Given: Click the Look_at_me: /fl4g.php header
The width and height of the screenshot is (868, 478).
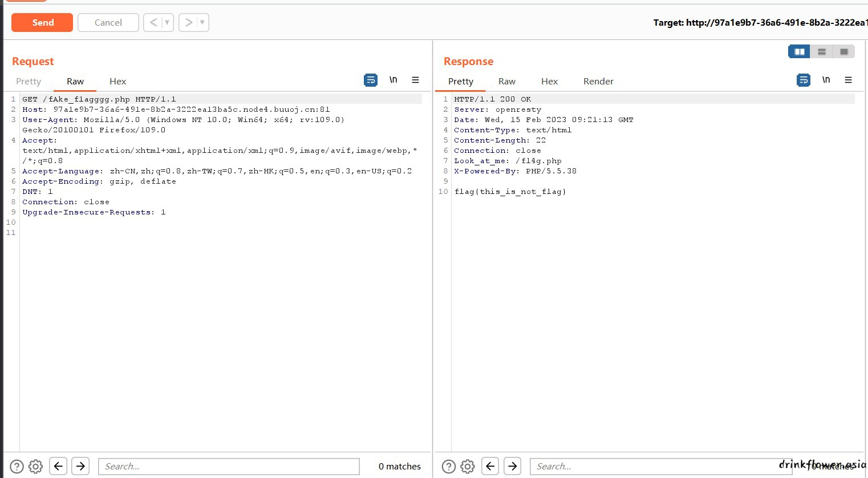Looking at the screenshot, I should (508, 161).
